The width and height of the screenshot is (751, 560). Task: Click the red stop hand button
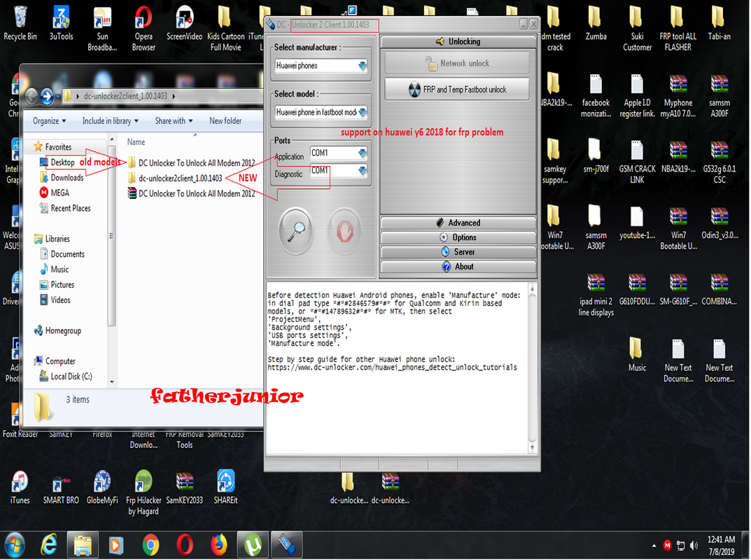(x=344, y=232)
